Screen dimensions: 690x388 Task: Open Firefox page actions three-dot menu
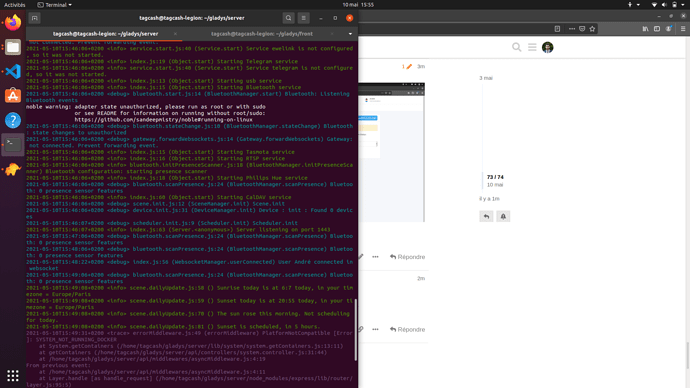point(572,29)
